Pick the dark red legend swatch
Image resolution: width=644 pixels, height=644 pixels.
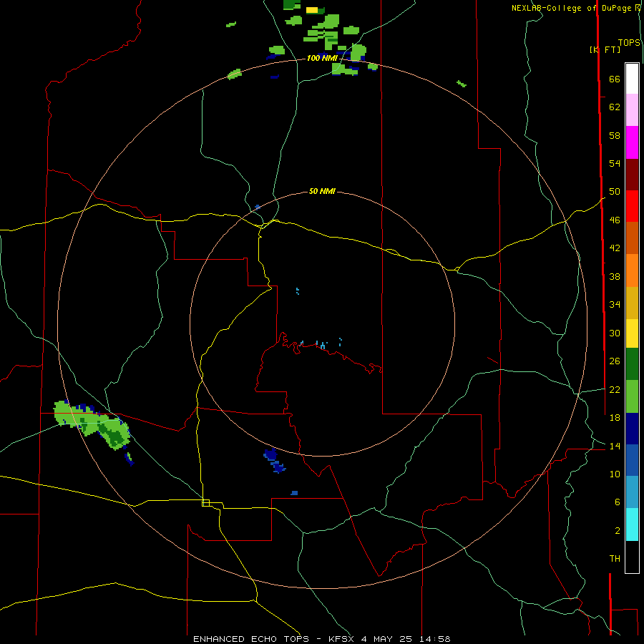(x=632, y=174)
